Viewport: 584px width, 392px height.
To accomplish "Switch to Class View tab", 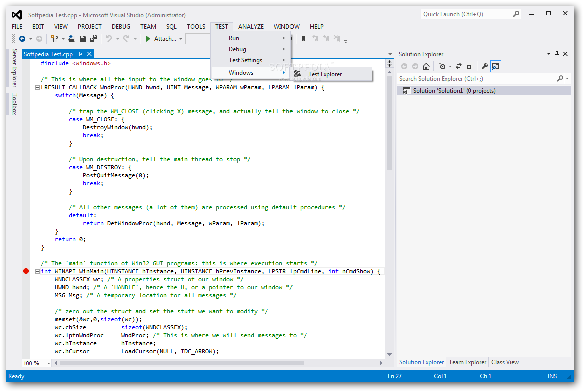I will [x=505, y=362].
